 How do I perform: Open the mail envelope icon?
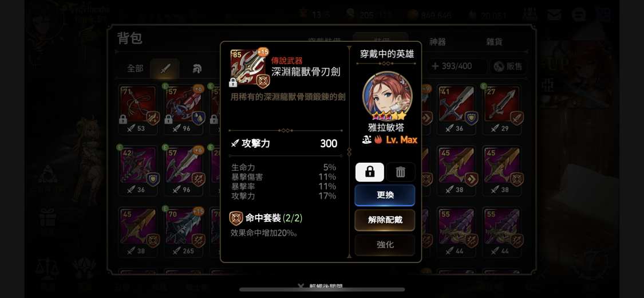(x=554, y=15)
